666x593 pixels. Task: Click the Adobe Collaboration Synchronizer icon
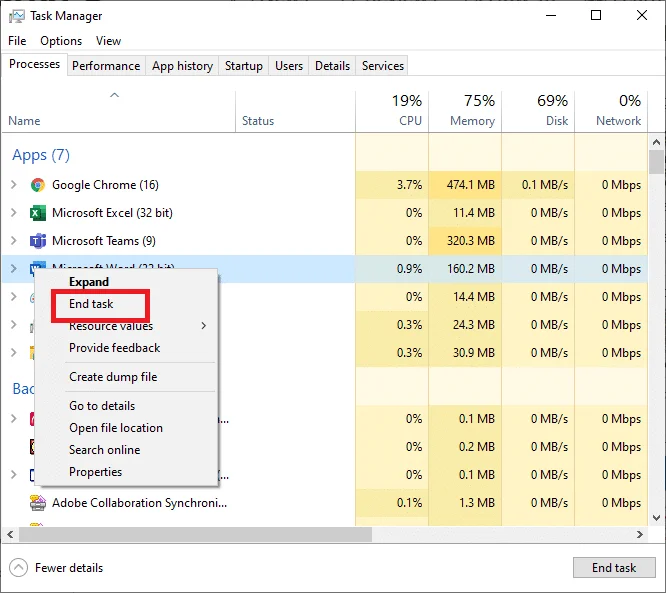tap(38, 503)
